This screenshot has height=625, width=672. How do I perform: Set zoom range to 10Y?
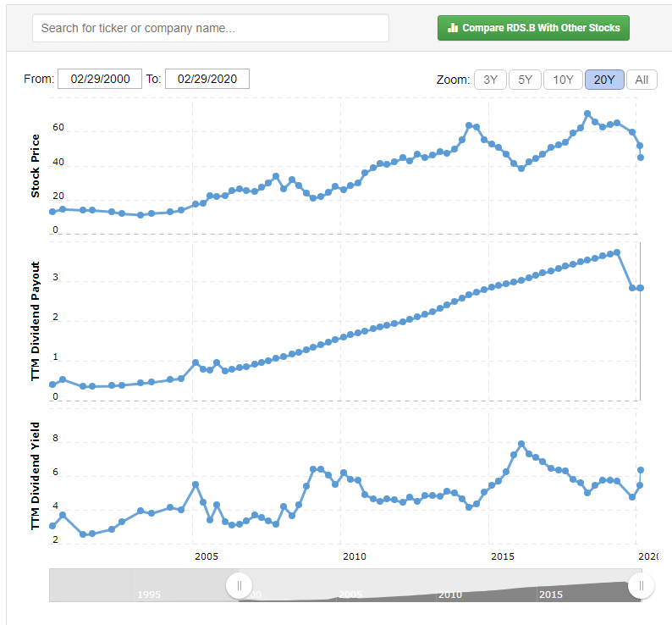pyautogui.click(x=563, y=80)
